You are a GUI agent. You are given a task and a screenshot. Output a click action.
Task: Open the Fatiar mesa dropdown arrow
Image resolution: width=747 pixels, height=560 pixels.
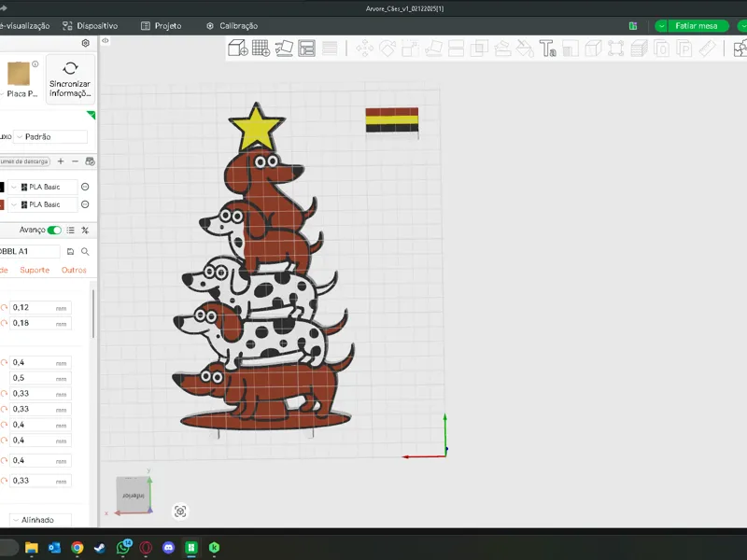(x=661, y=26)
